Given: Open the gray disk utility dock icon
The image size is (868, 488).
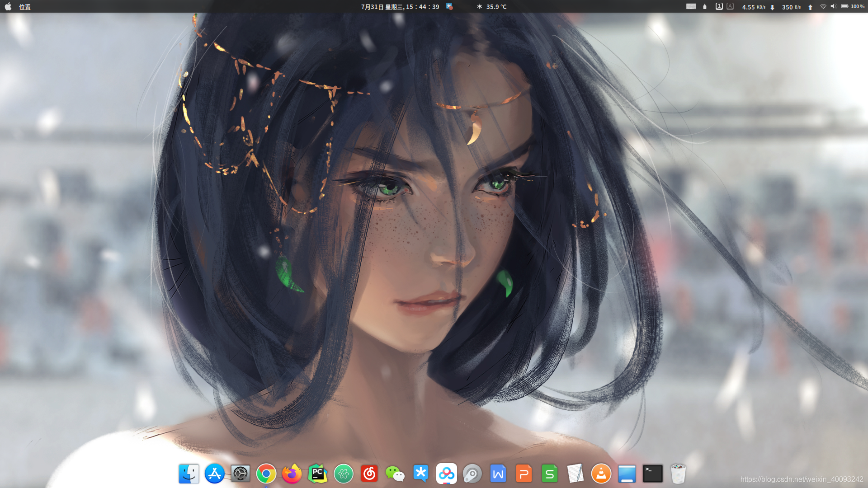Looking at the screenshot, I should click(x=472, y=474).
